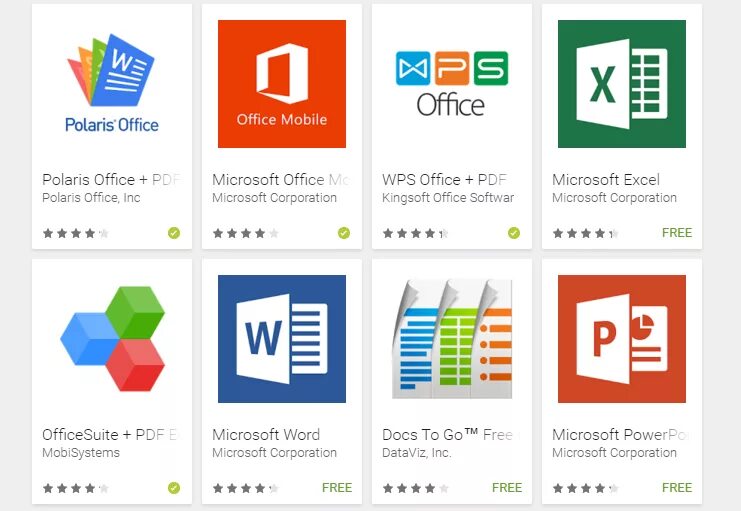The width and height of the screenshot is (741, 511).
Task: Open the blue Microsoft Word icon
Action: (282, 338)
